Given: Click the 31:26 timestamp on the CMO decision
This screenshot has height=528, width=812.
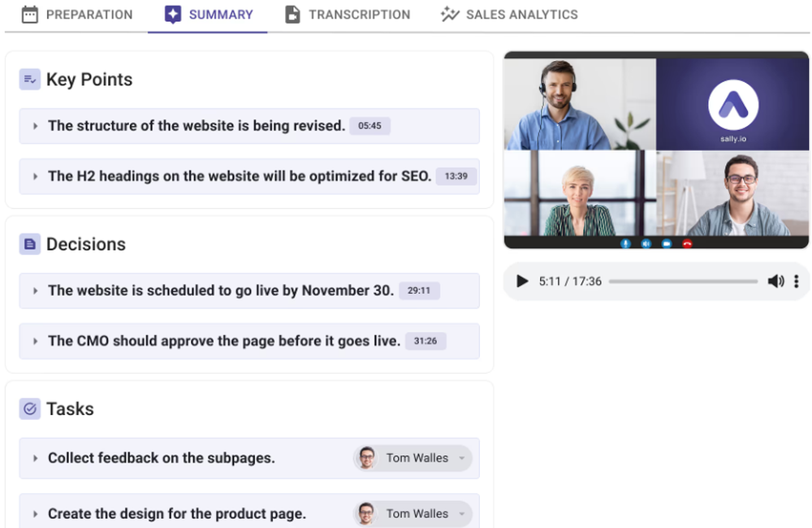Looking at the screenshot, I should pyautogui.click(x=426, y=341).
